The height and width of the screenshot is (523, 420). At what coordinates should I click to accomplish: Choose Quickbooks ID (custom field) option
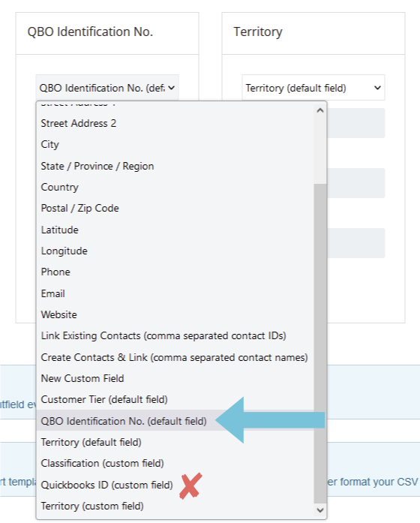(175, 485)
